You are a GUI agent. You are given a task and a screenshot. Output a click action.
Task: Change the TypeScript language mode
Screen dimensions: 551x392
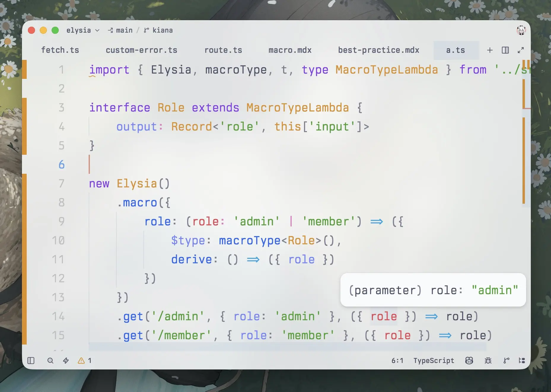point(434,361)
